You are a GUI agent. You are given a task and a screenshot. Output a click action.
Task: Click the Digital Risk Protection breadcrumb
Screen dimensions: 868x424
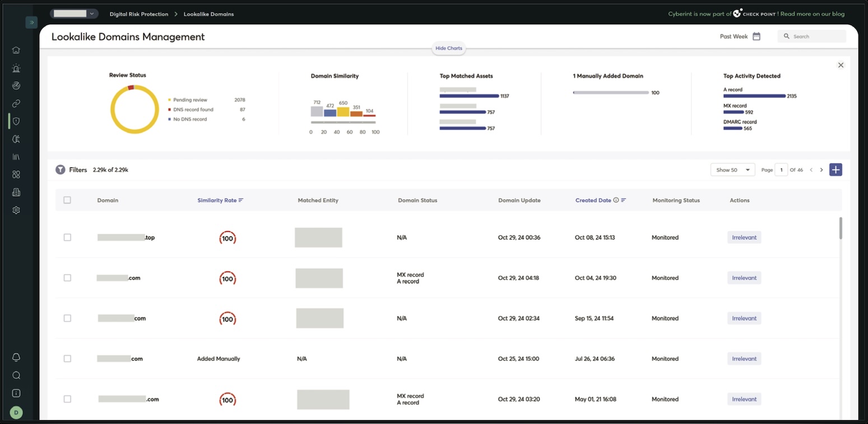click(x=139, y=14)
